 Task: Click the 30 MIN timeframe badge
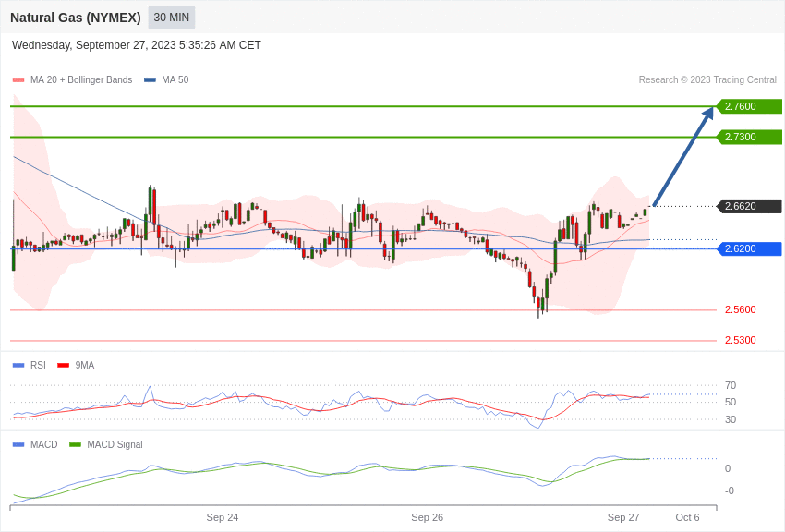click(171, 18)
